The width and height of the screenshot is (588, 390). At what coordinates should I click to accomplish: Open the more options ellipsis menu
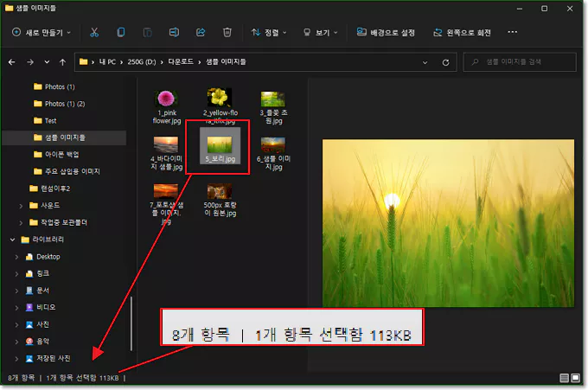click(x=512, y=32)
